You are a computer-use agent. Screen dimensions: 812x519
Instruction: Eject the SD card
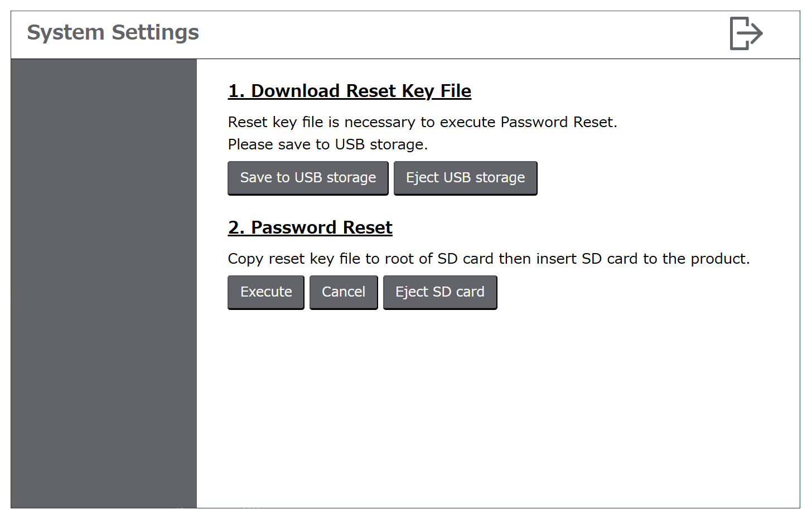click(x=440, y=293)
